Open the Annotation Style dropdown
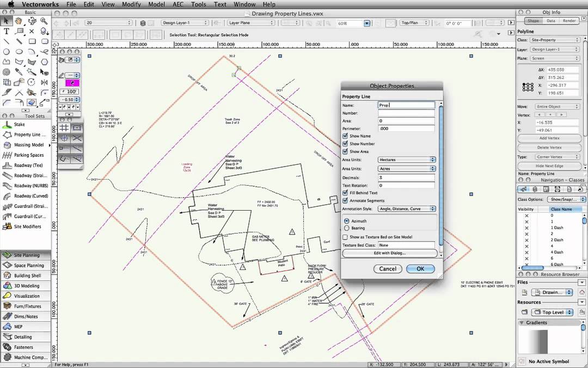Screen dimensions: 588x368 [405, 208]
